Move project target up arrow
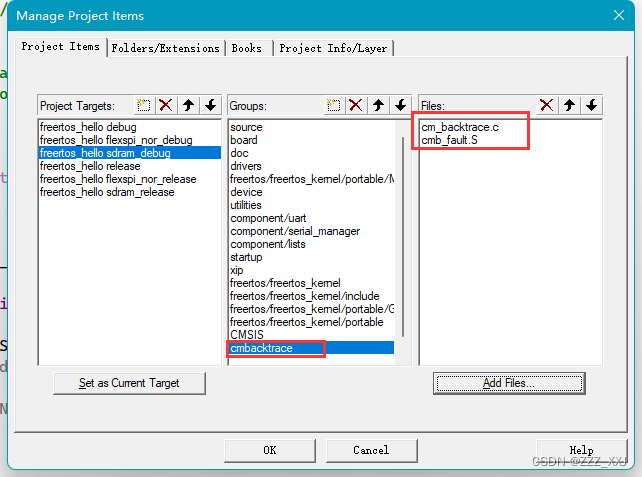The width and height of the screenshot is (642, 477). 188,106
